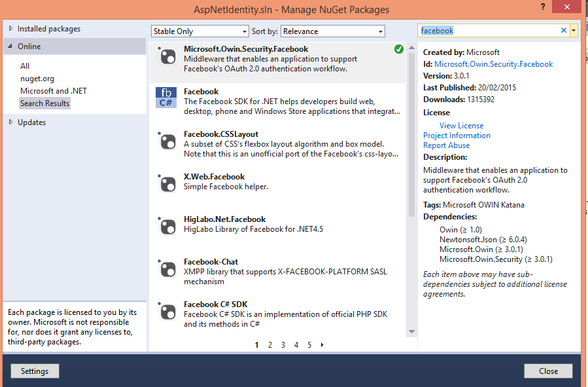The image size is (588, 387).
Task: Click the Microsoft.Owin.Security.Facebook package icon
Action: (x=167, y=57)
